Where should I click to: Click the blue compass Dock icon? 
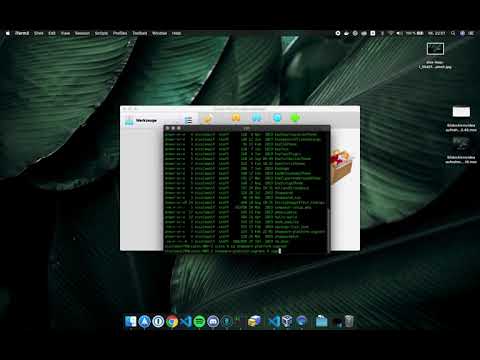point(144,321)
